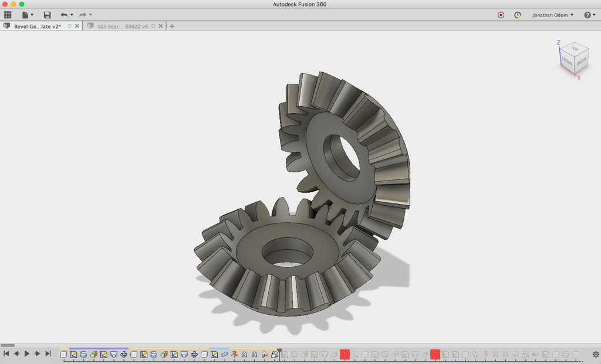Switch to the Ball Bear... 608ZZ v6 tab
This screenshot has height=364, width=601.
click(x=123, y=26)
